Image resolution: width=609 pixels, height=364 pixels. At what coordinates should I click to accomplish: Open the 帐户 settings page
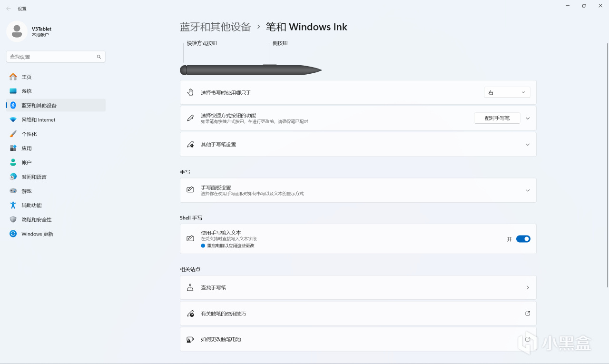[56, 162]
